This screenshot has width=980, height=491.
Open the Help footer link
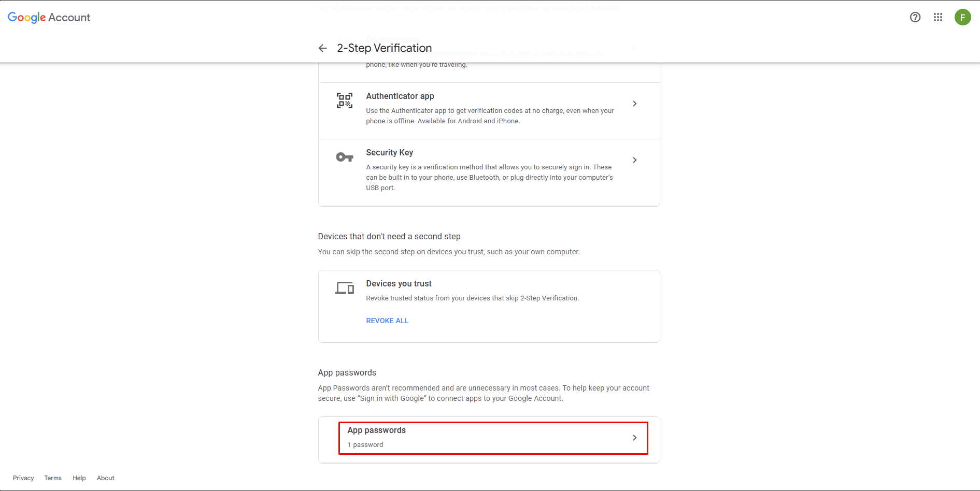pos(79,478)
